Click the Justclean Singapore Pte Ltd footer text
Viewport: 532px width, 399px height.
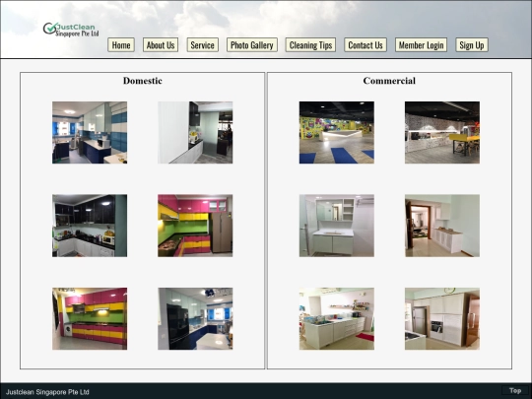click(x=47, y=392)
